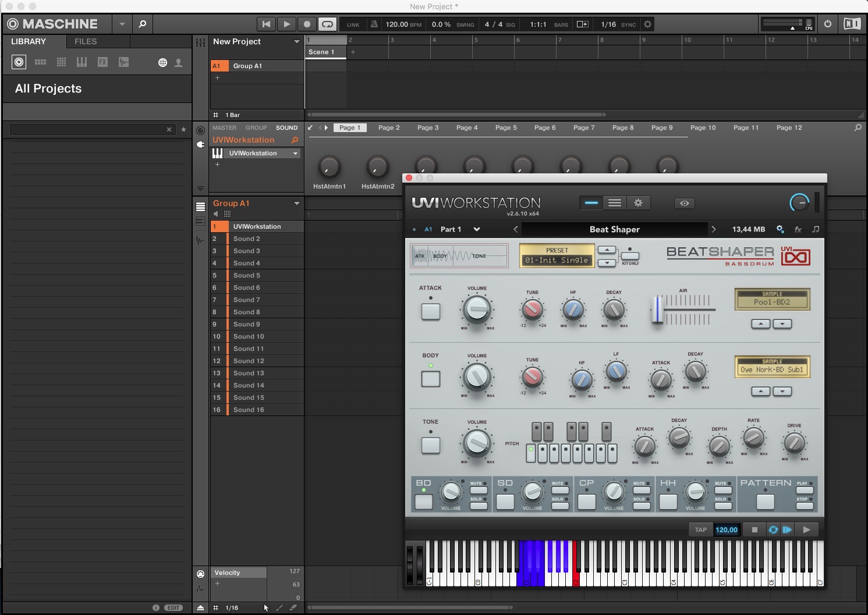Click the stop button in UVI transport

tap(754, 529)
